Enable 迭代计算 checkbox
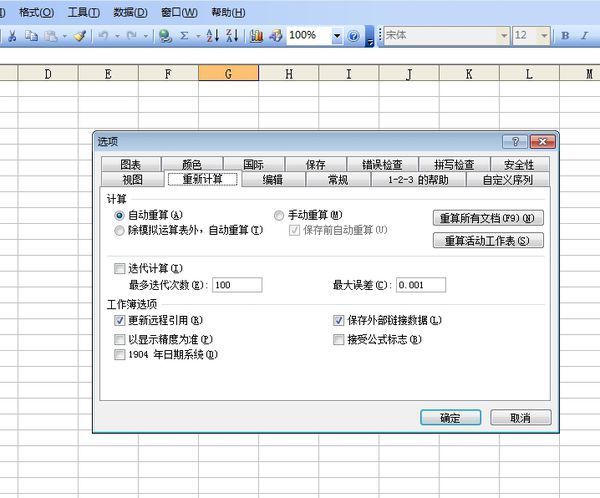Image resolution: width=600 pixels, height=498 pixels. 119,268
